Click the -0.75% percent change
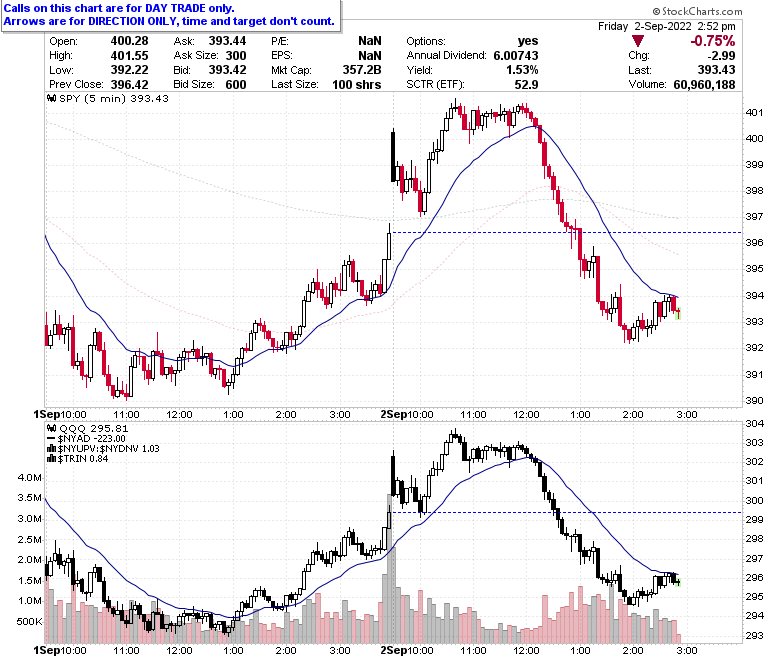The width and height of the screenshot is (780, 659). (712, 41)
